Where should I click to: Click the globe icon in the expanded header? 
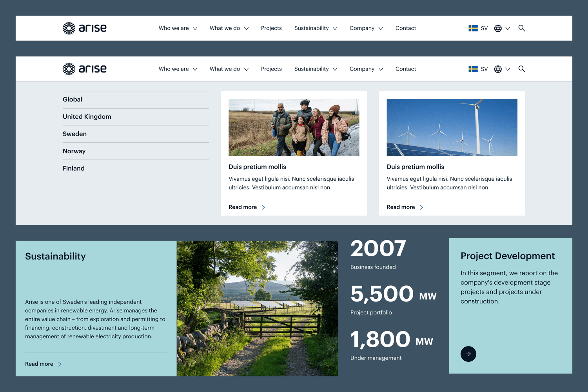click(x=498, y=69)
